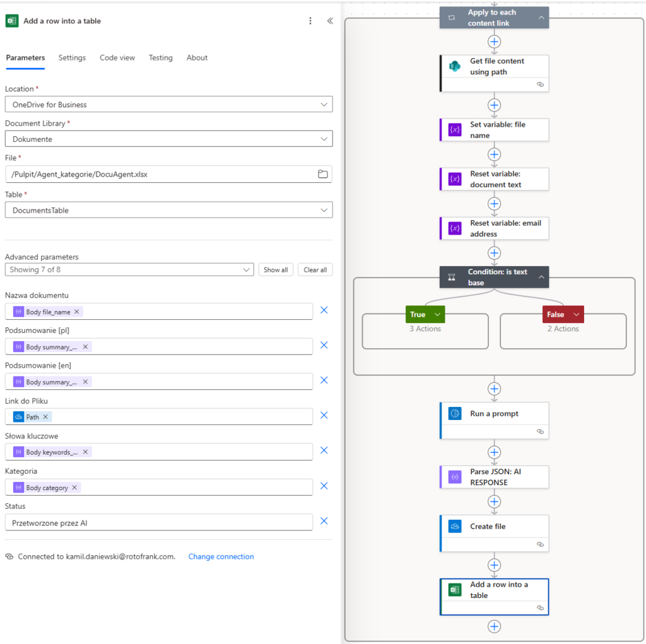The height and width of the screenshot is (644, 646).
Task: Click the 3 Actions label in the True branch
Action: tap(425, 329)
